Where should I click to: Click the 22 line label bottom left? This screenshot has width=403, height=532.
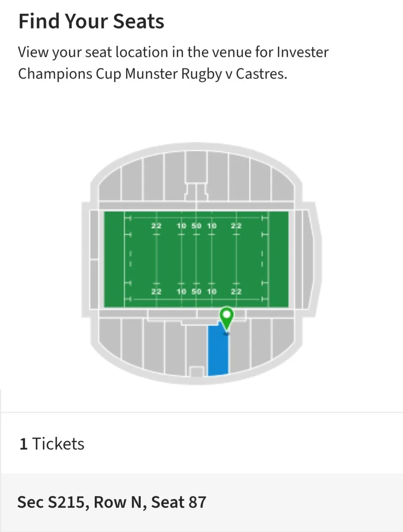[156, 292]
